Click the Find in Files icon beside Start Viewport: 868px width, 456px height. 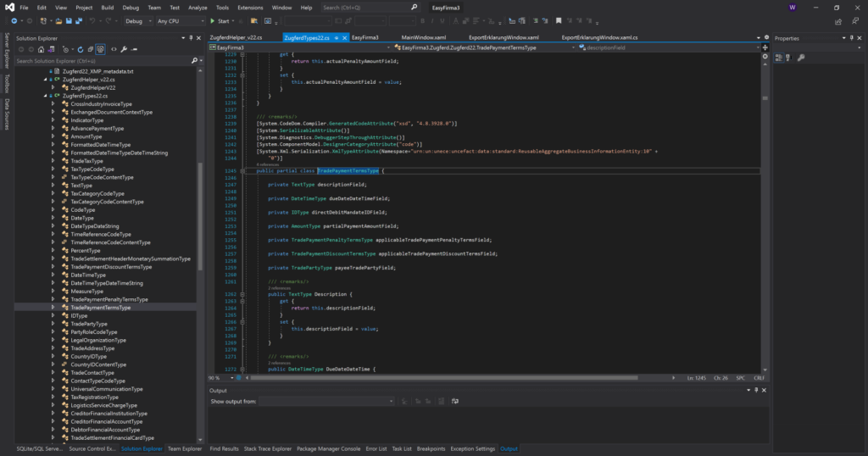[253, 21]
